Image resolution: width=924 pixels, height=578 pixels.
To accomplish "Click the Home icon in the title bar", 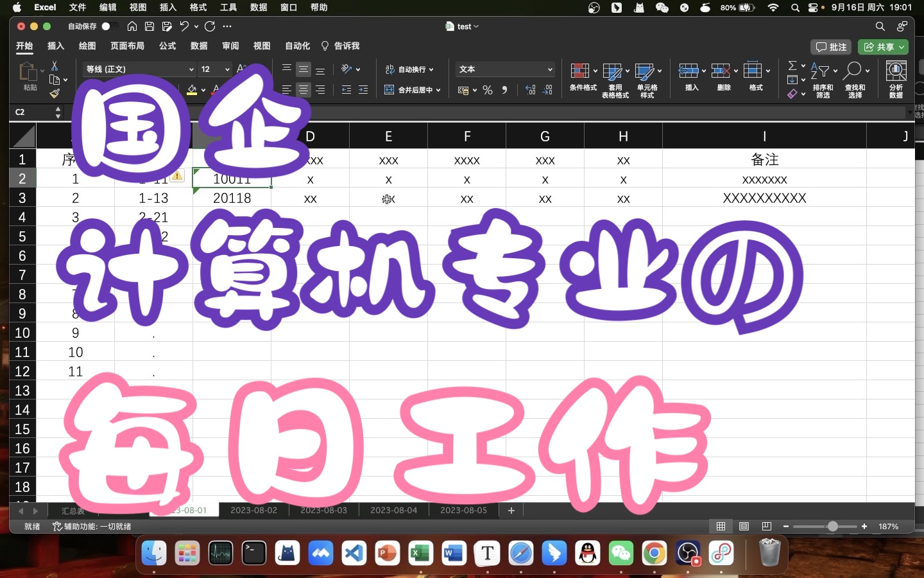I will (132, 26).
